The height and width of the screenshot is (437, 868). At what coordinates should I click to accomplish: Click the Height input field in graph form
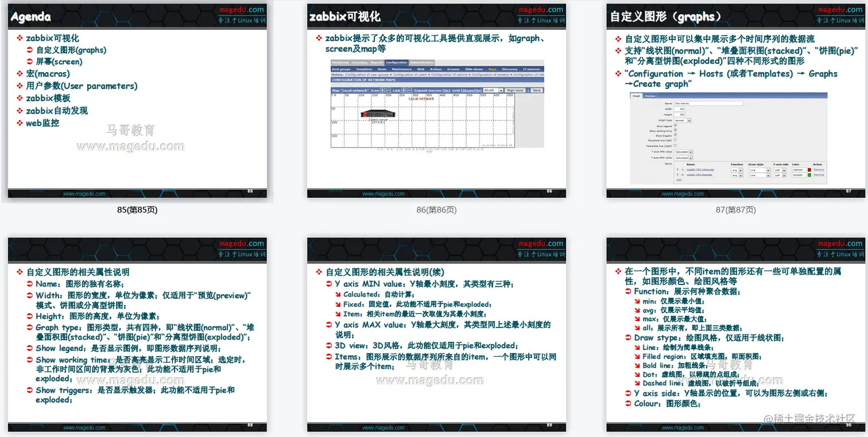click(x=680, y=115)
